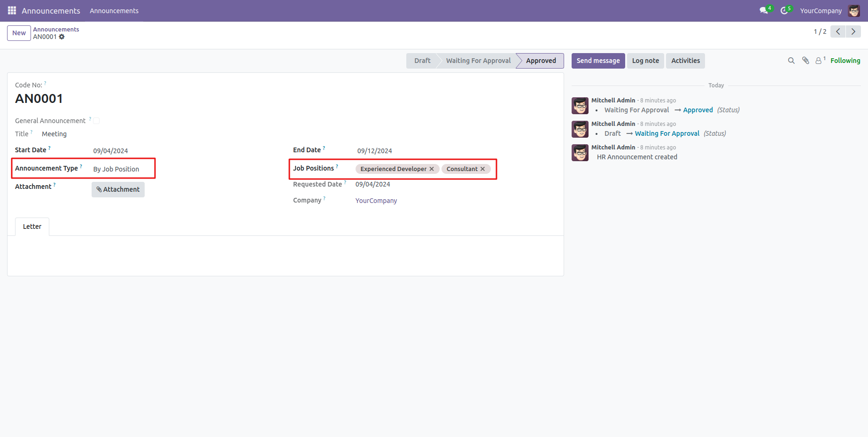Remove the Consultant job position tag
Screen dimensions: 868x437
[482, 169]
